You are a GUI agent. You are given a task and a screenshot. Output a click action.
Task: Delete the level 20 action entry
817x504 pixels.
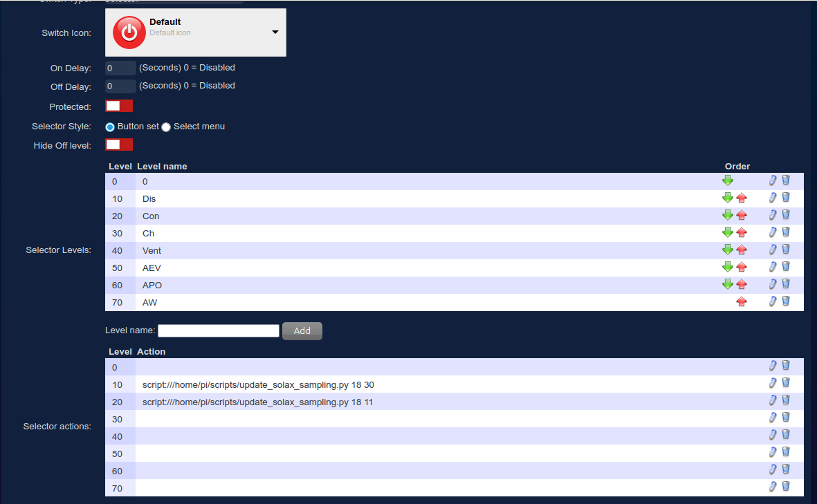pyautogui.click(x=785, y=400)
